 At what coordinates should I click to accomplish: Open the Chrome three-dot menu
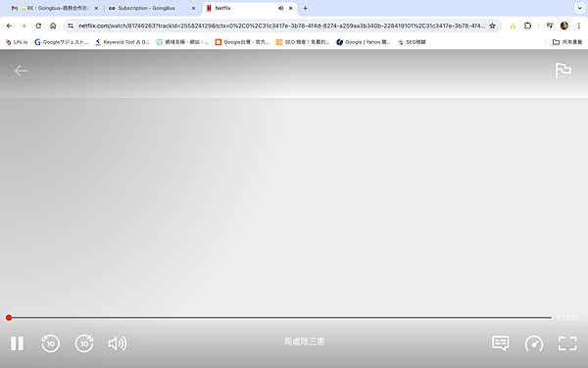coord(579,26)
